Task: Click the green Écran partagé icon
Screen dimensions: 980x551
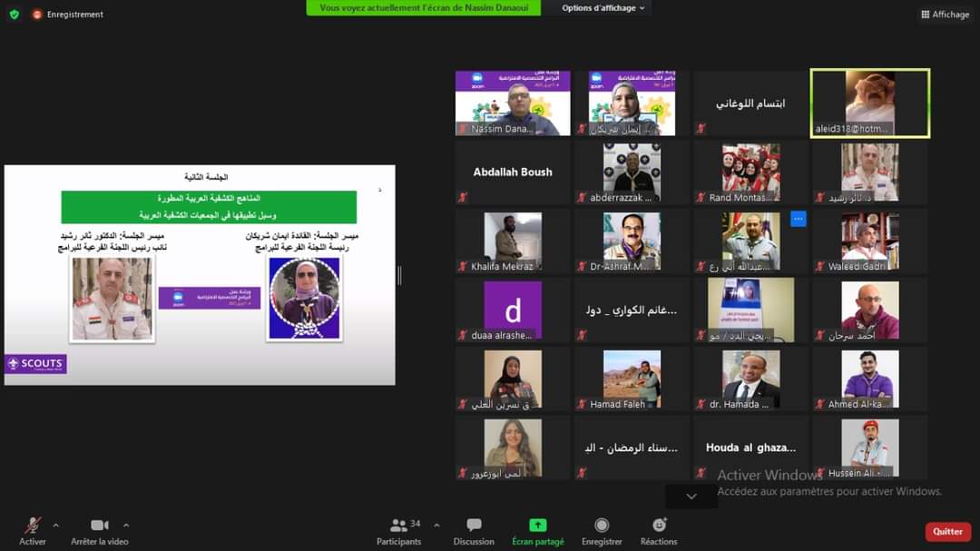Action: coord(537,526)
